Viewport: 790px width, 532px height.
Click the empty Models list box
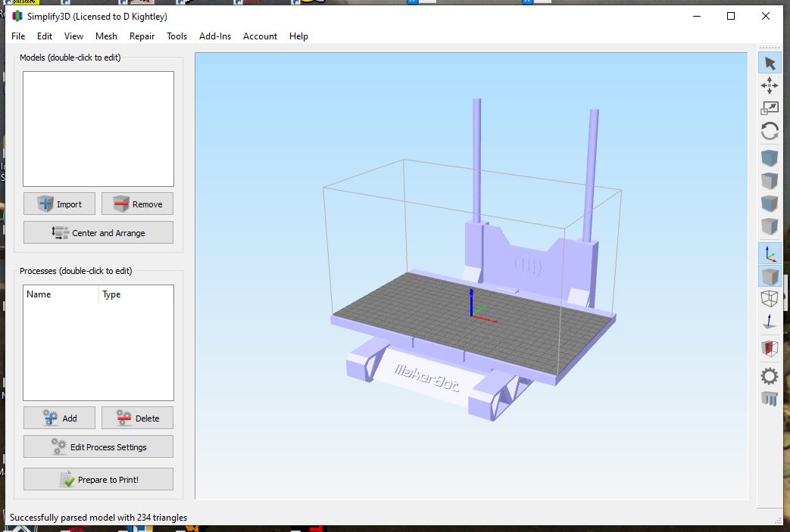tap(98, 129)
